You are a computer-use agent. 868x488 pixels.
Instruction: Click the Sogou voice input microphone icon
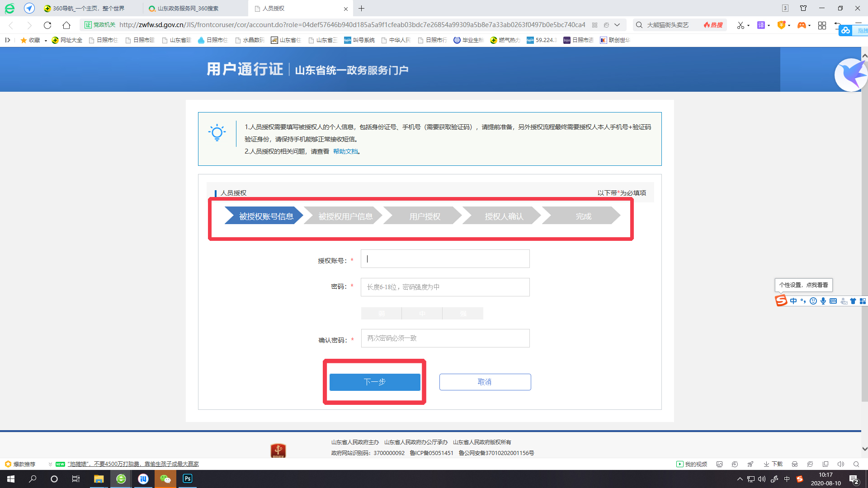[x=823, y=301]
